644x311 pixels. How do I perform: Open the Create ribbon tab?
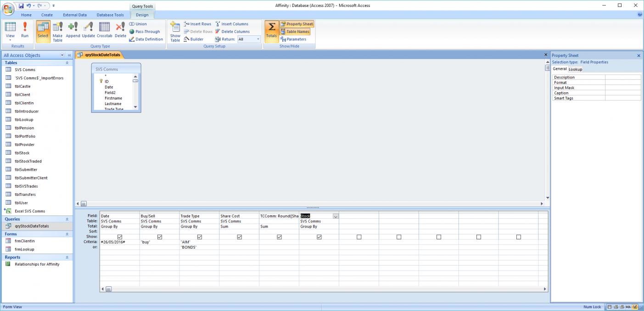point(47,15)
